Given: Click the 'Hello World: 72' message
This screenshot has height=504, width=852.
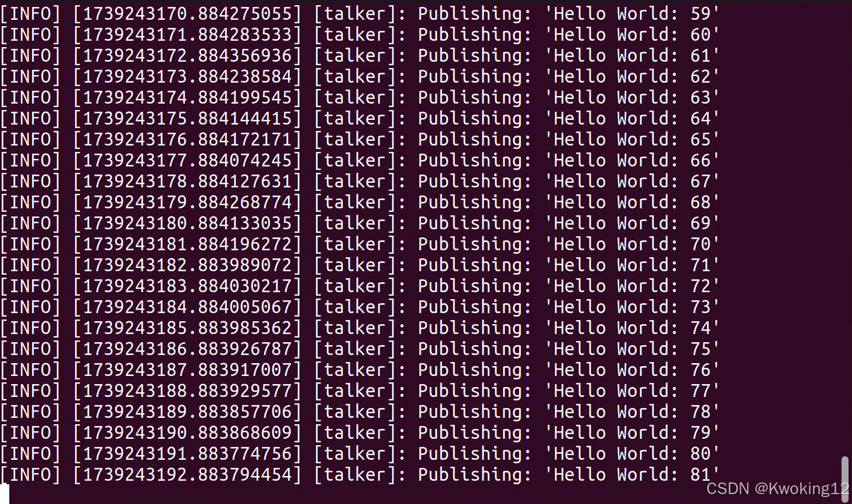Looking at the screenshot, I should tap(632, 286).
